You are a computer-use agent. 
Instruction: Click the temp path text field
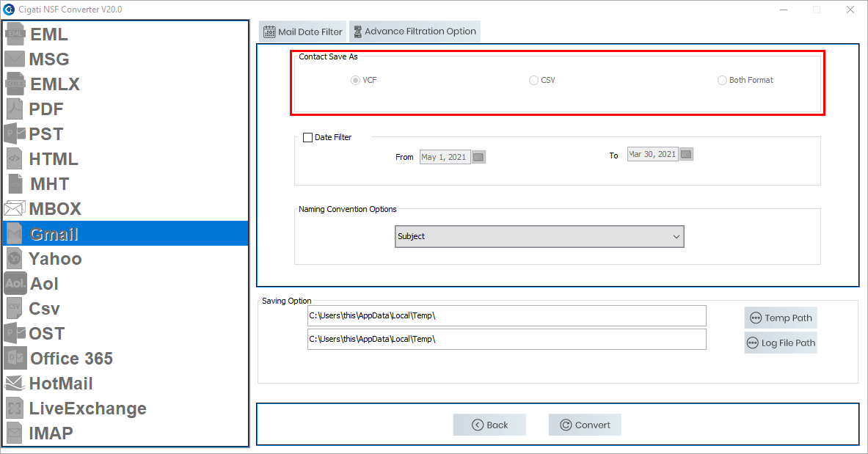click(x=507, y=315)
